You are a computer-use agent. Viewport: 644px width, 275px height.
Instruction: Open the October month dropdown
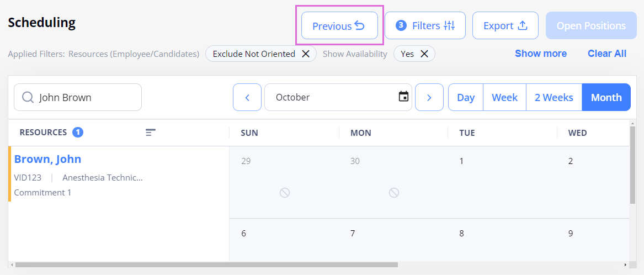coord(331,98)
